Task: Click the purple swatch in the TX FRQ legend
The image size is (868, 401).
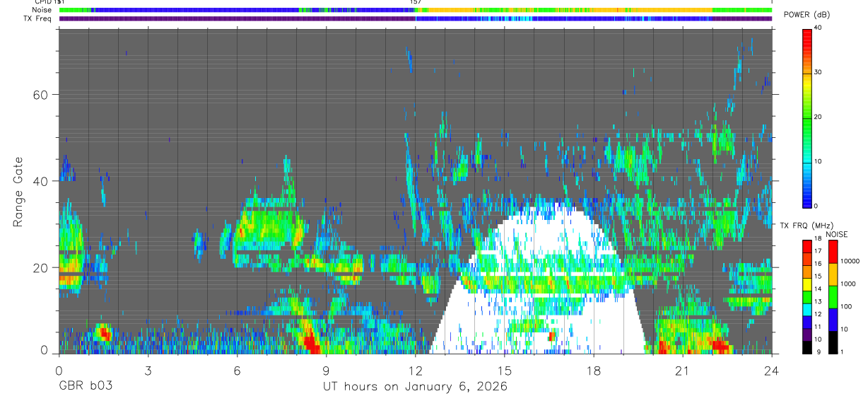Action: tap(807, 335)
